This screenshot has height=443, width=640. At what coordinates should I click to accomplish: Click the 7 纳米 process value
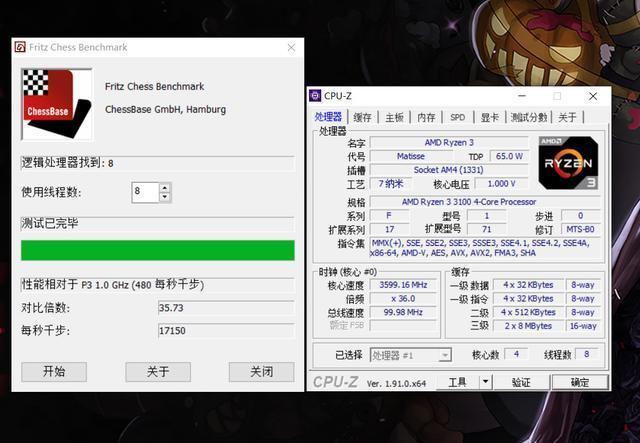click(390, 184)
